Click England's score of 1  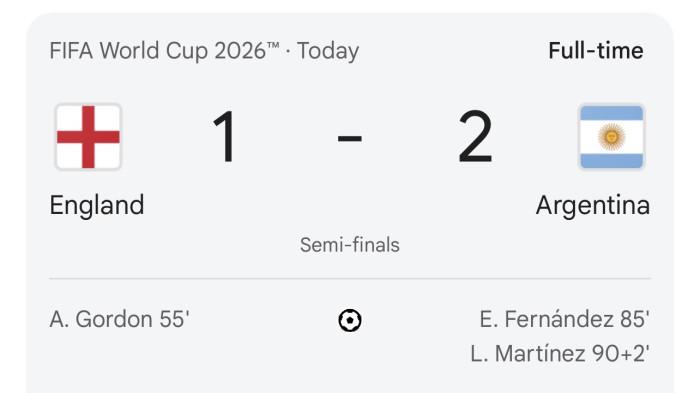click(x=225, y=137)
